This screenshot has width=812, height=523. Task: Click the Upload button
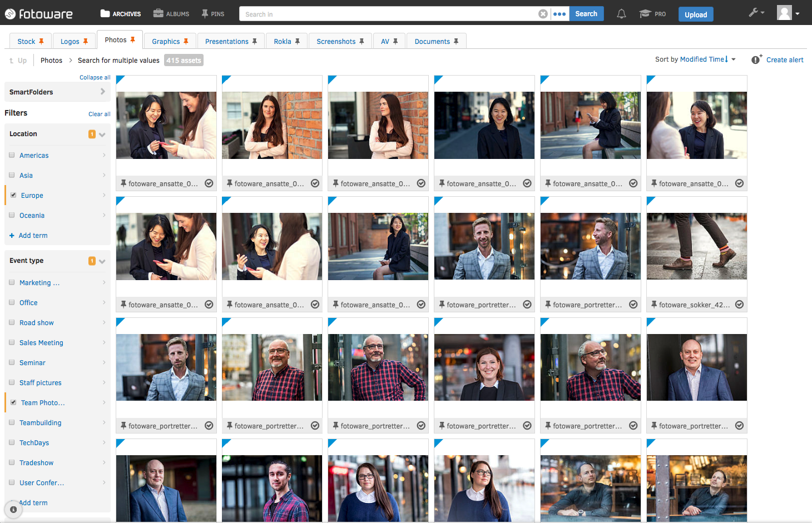pos(696,14)
